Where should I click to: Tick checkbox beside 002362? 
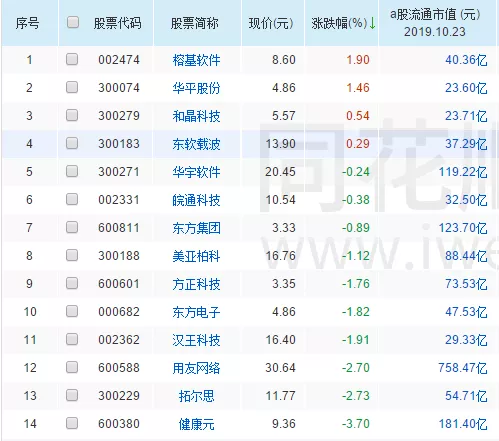click(x=72, y=339)
